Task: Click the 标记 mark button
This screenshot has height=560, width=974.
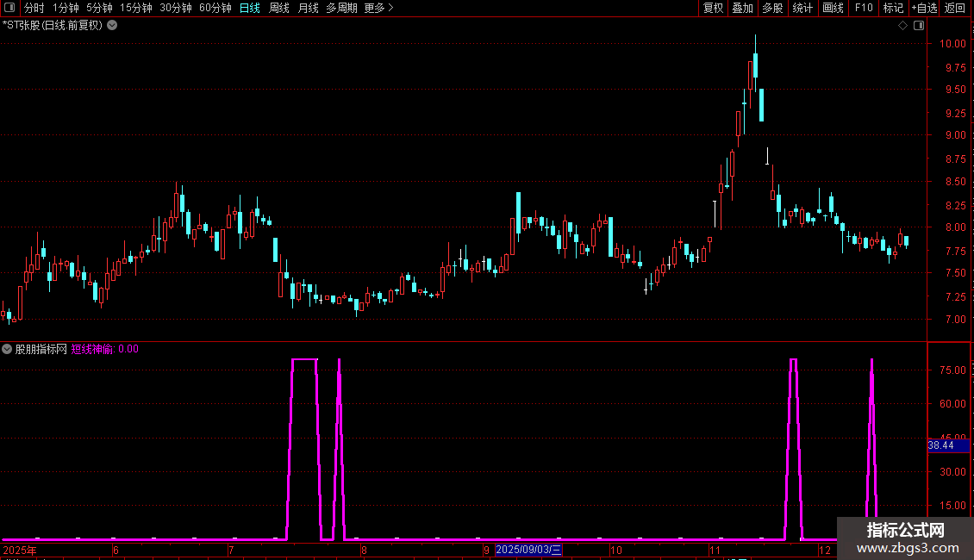Action: pos(893,8)
